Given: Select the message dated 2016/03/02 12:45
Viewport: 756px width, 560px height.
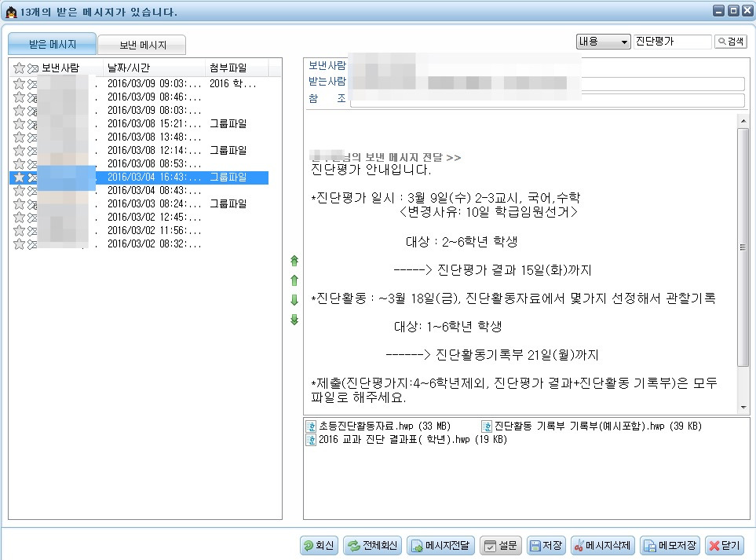Looking at the screenshot, I should 139,218.
